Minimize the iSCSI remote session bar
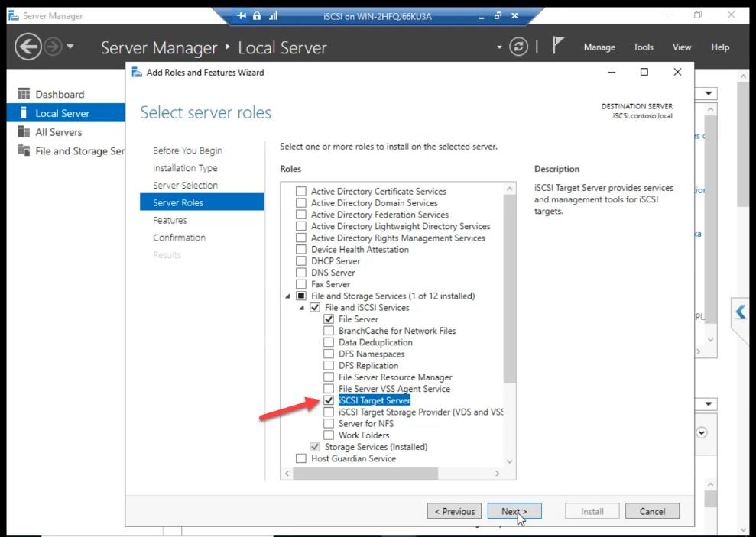The image size is (756, 537). coord(481,18)
